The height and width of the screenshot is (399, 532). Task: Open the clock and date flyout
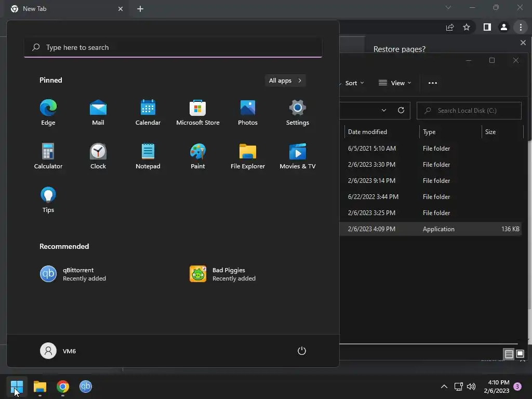tap(496, 387)
